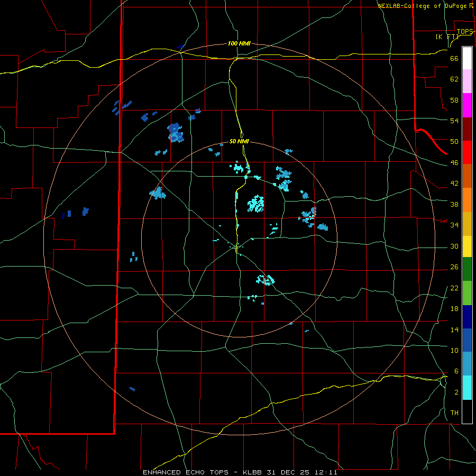The height and width of the screenshot is (476, 476).
Task: Click the navy 22 kft legend swatch
Action: pyautogui.click(x=467, y=317)
